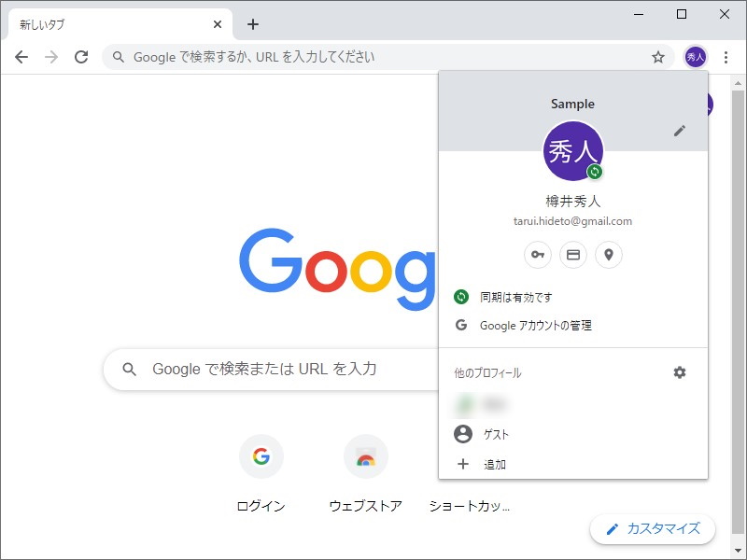Click the Google search box on page
747x560 pixels.
[x=271, y=369]
